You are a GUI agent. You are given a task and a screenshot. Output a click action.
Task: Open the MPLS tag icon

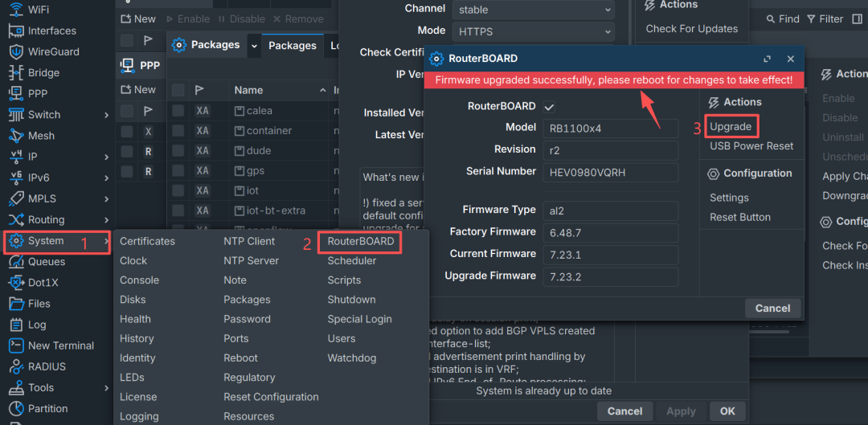coord(17,198)
